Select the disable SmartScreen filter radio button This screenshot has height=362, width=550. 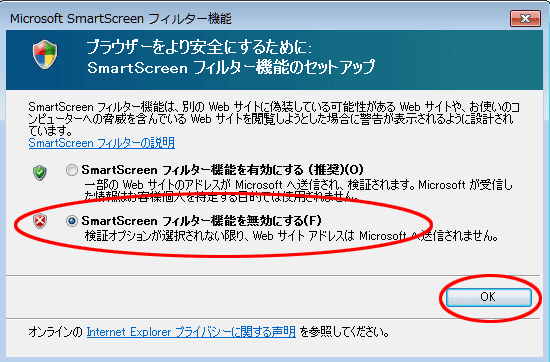tap(72, 221)
